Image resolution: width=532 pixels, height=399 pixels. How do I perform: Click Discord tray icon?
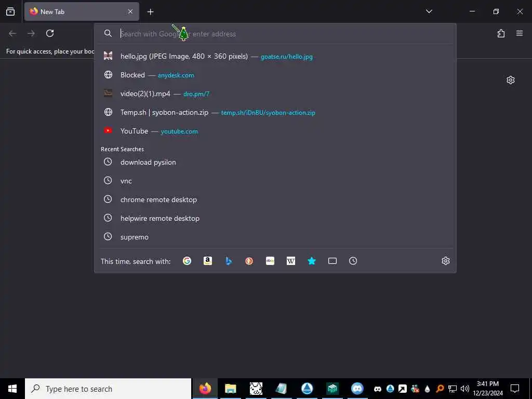378,389
